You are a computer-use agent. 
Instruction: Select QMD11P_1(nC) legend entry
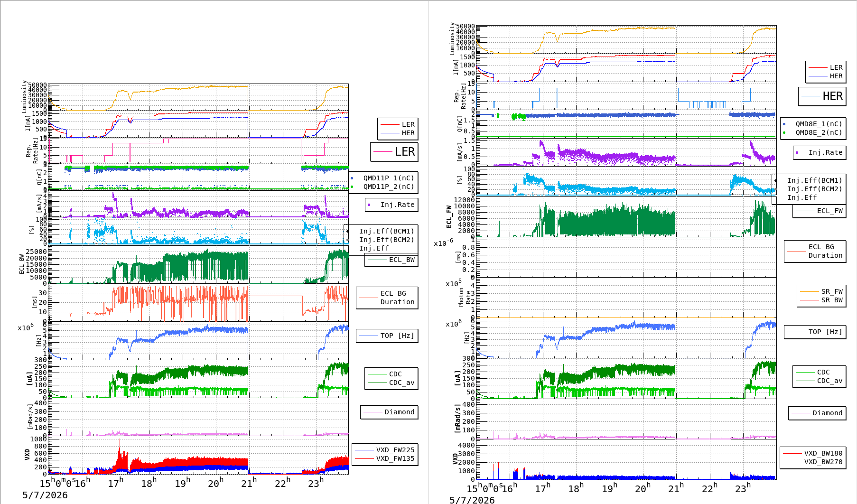(389, 178)
